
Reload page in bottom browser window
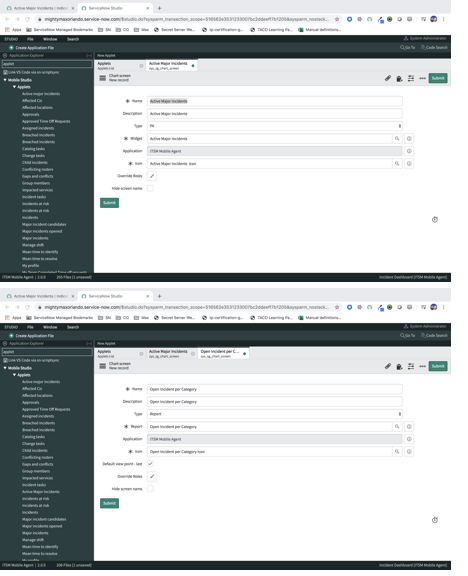(27, 307)
